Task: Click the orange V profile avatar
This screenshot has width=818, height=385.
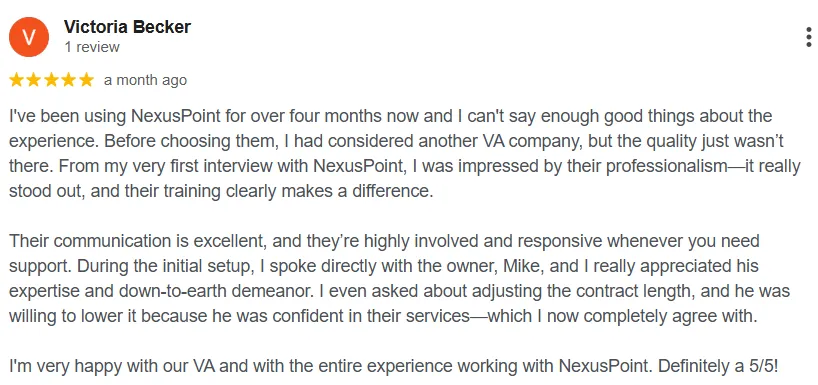Action: tap(29, 37)
